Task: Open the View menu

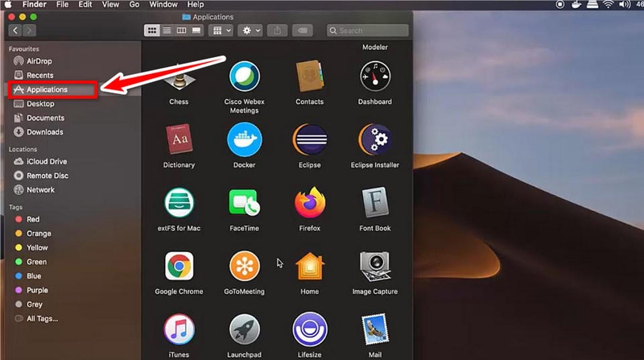Action: pos(110,5)
